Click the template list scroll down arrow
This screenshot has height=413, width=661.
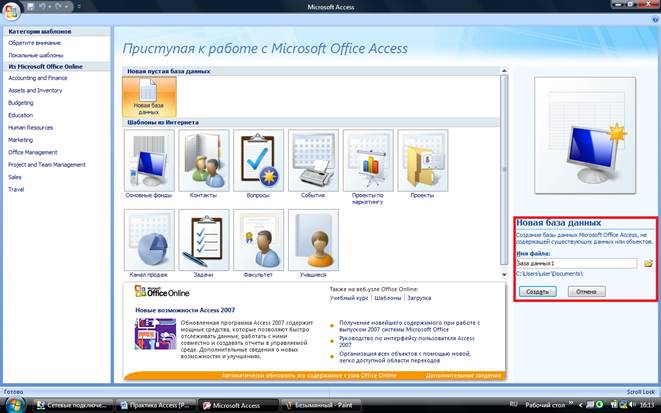click(x=504, y=274)
